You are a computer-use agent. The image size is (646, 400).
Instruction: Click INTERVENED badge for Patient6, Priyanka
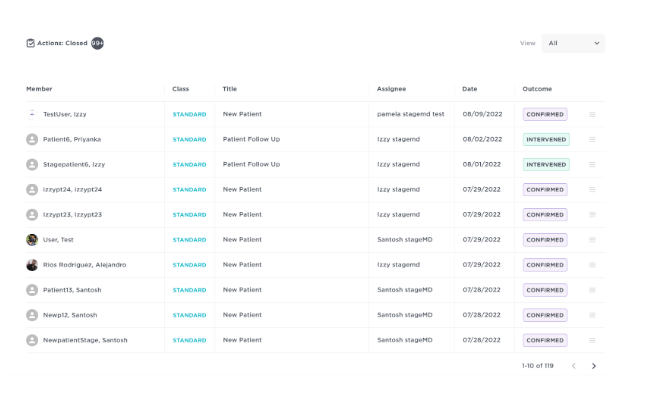click(545, 139)
